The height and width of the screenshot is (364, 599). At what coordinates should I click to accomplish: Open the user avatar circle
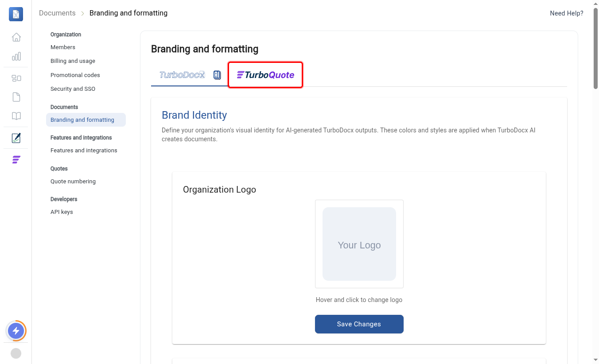click(x=16, y=353)
